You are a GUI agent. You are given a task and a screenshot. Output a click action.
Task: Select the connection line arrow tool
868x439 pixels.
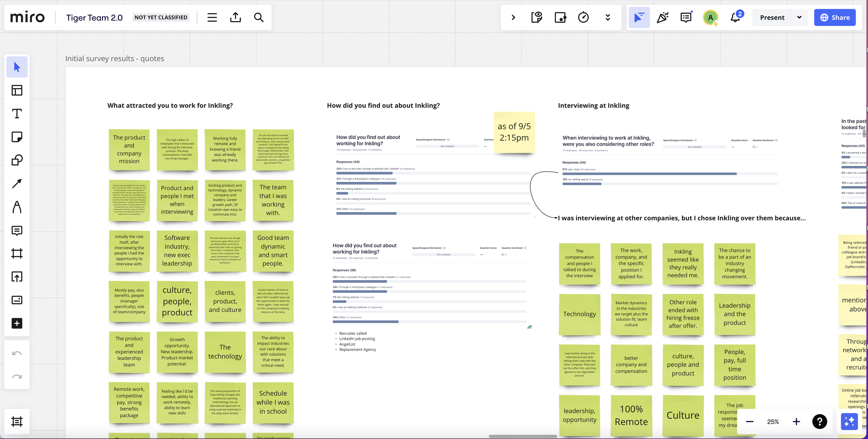coord(17,183)
